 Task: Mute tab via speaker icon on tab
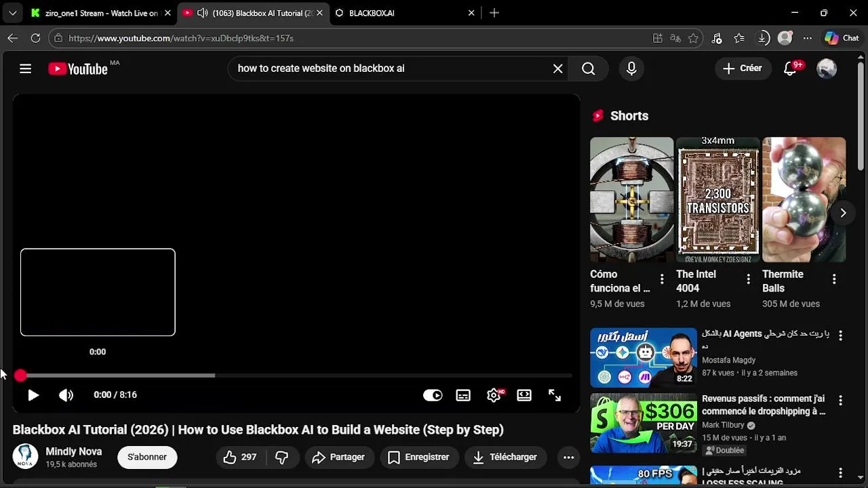pos(202,13)
